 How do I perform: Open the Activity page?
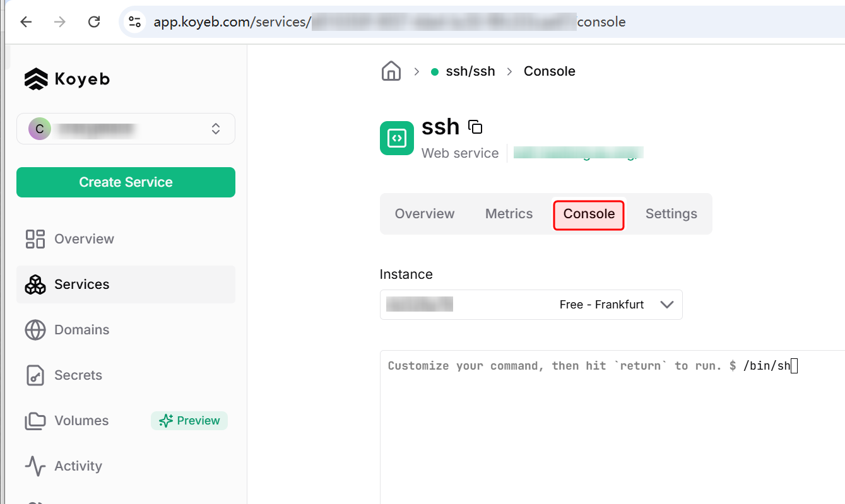78,466
